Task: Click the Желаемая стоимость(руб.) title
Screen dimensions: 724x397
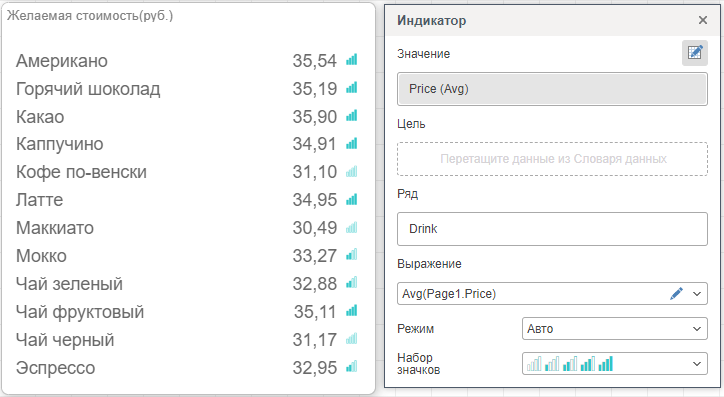Action: click(x=90, y=16)
